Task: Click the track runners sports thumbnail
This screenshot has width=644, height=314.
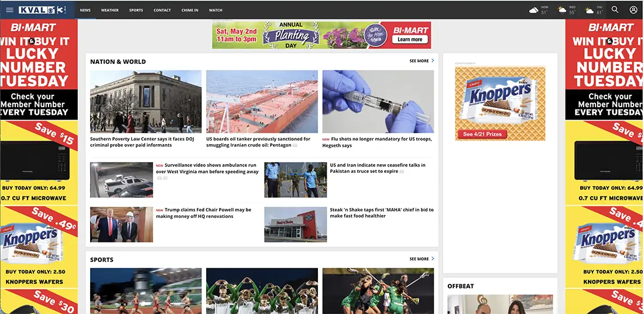Action: 146,291
